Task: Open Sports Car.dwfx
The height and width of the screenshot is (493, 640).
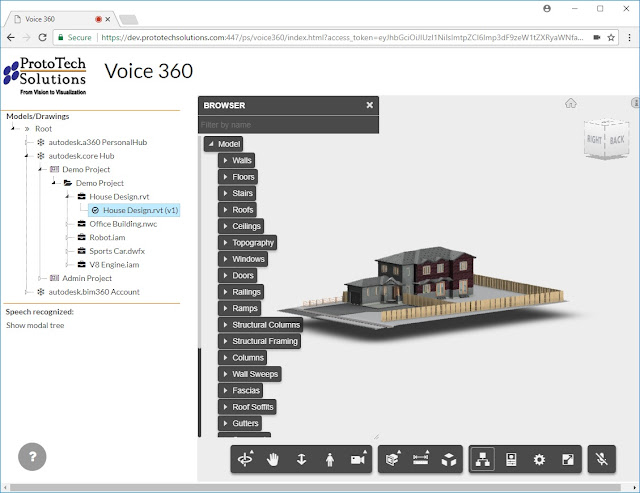Action: (x=117, y=251)
